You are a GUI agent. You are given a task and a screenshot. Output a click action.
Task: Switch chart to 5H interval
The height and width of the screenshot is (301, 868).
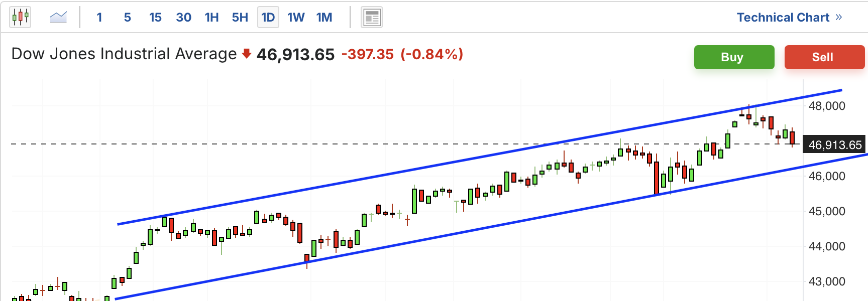point(240,18)
